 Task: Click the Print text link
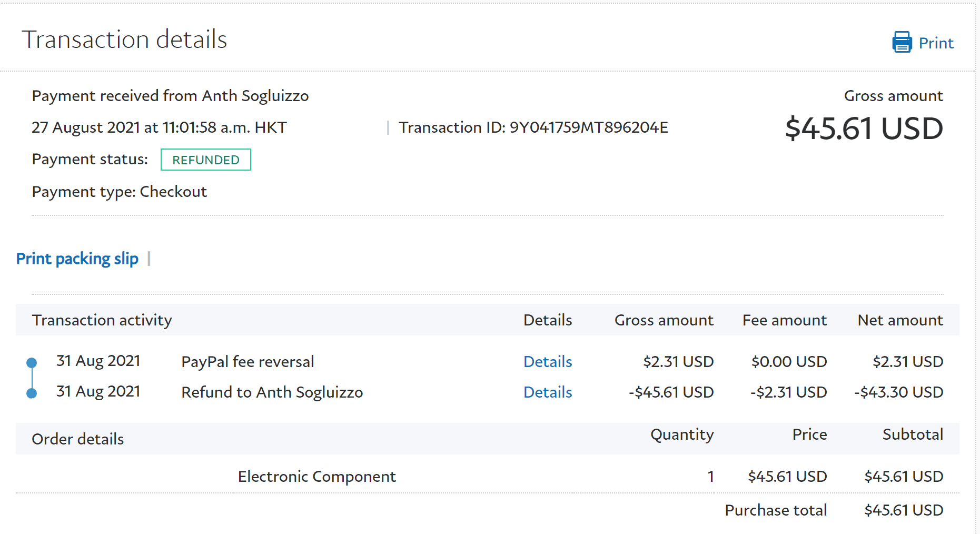pyautogui.click(x=936, y=43)
